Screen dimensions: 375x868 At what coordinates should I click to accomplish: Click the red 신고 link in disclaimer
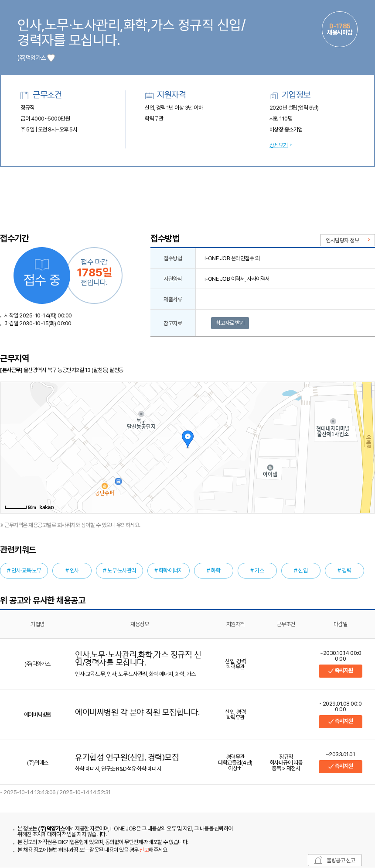click(144, 850)
